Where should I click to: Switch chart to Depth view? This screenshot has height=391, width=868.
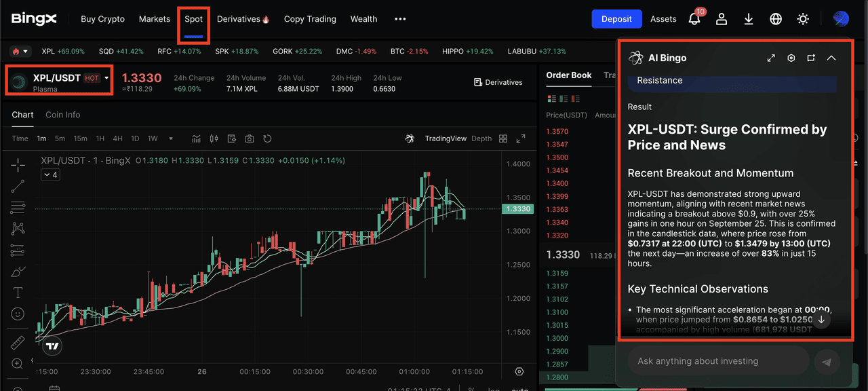481,138
